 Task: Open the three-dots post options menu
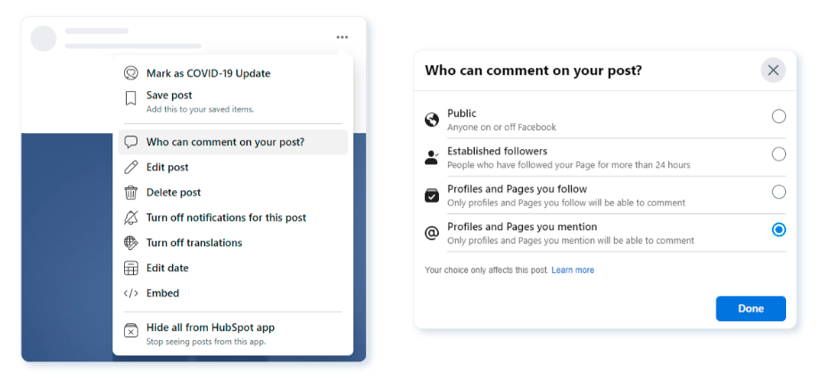click(x=342, y=37)
